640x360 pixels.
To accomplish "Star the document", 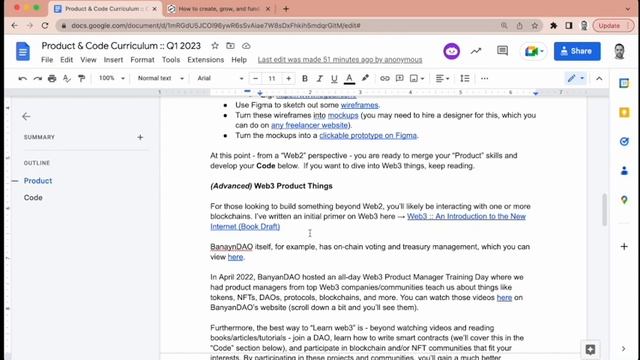I will [215, 46].
